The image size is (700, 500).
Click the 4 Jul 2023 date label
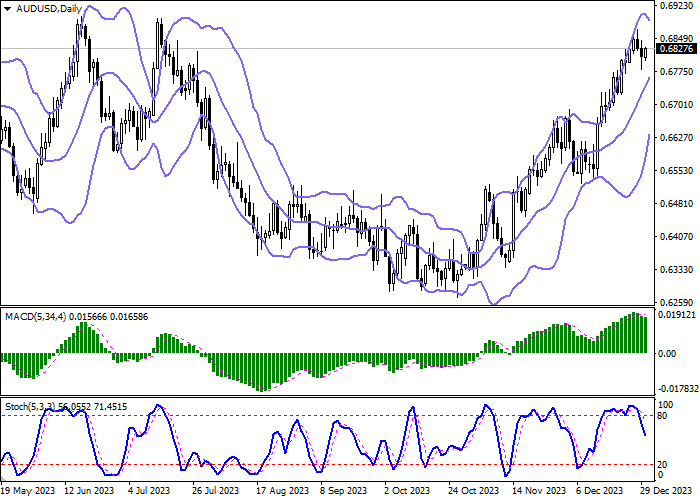(x=149, y=491)
